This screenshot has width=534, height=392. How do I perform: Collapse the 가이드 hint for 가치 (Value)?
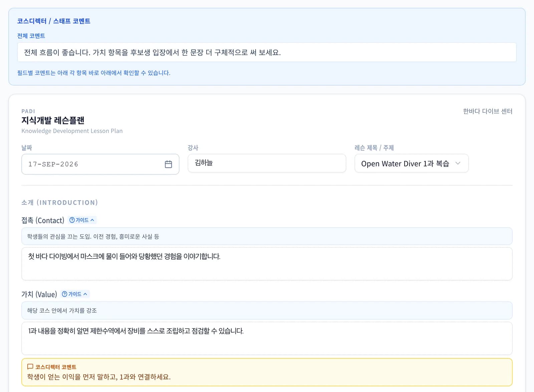point(75,294)
